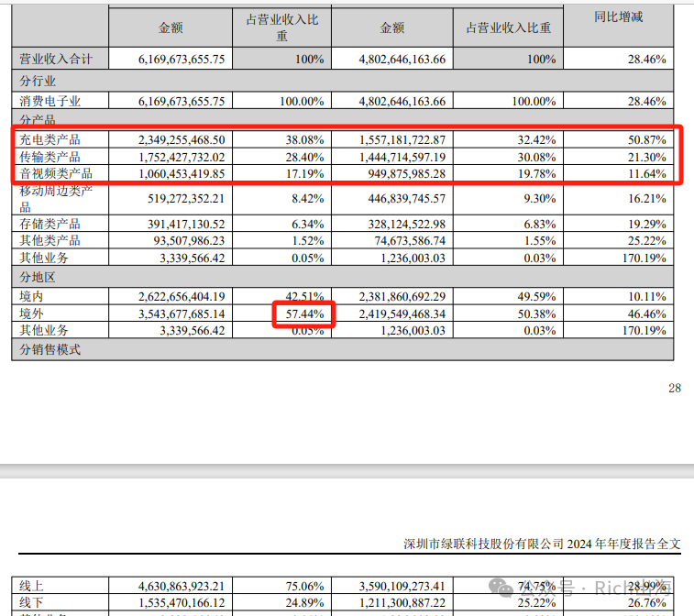Select offline amount 1,535,470,166.12
The height and width of the screenshot is (616, 694).
182,603
